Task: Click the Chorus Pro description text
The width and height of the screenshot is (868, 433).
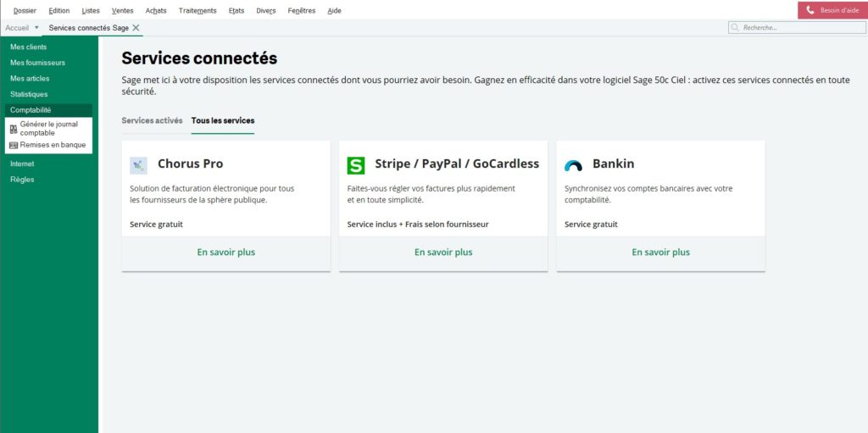Action: tap(212, 194)
